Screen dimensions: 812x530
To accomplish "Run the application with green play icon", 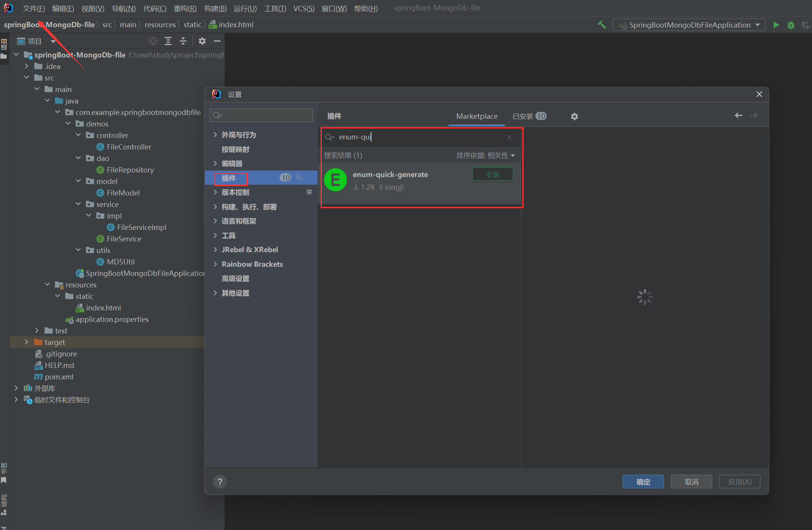I will 776,25.
